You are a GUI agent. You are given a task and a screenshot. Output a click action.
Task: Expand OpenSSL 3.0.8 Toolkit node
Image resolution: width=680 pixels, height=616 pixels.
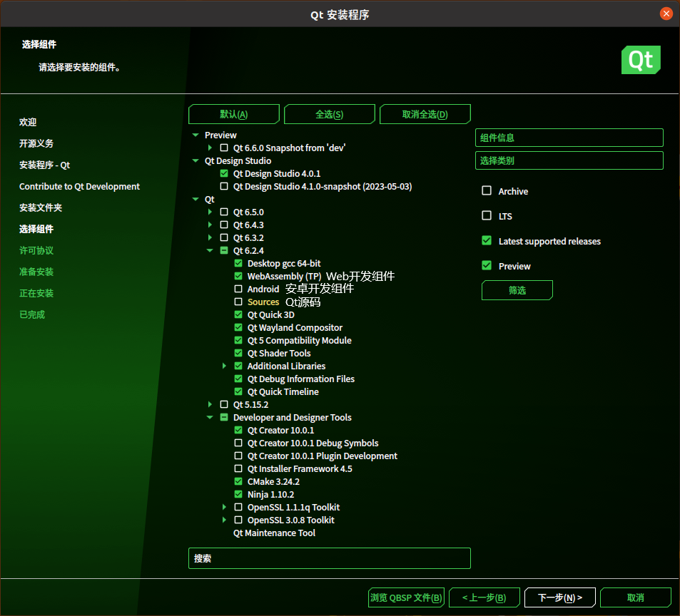click(x=224, y=520)
